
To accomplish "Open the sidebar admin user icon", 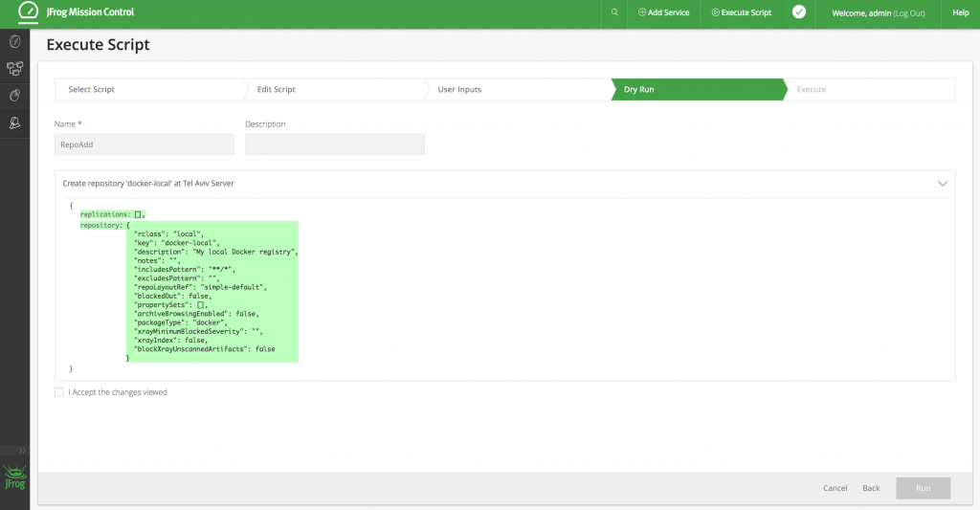I will tap(15, 123).
